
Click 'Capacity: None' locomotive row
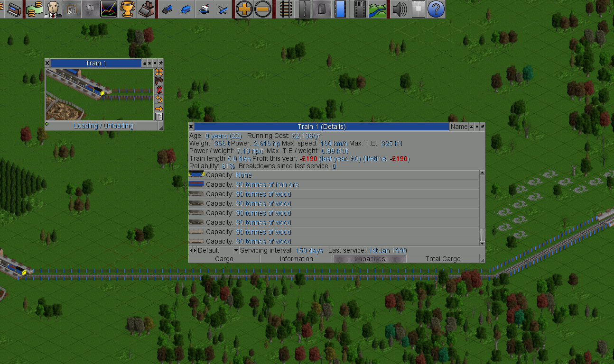pos(334,175)
